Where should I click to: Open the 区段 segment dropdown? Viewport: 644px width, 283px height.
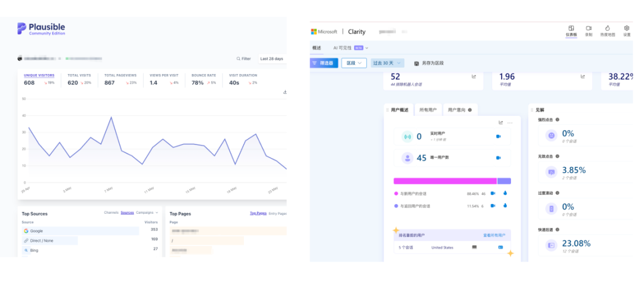point(354,63)
